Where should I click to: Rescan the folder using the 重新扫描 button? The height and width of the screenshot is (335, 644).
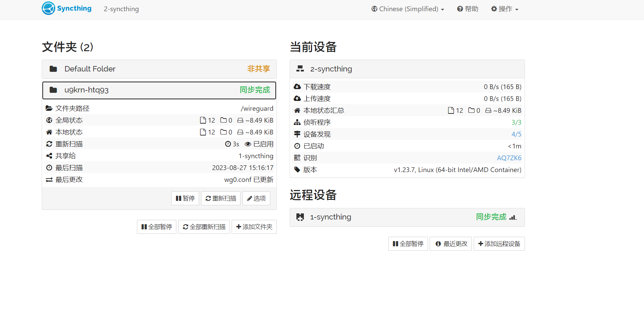(x=221, y=198)
